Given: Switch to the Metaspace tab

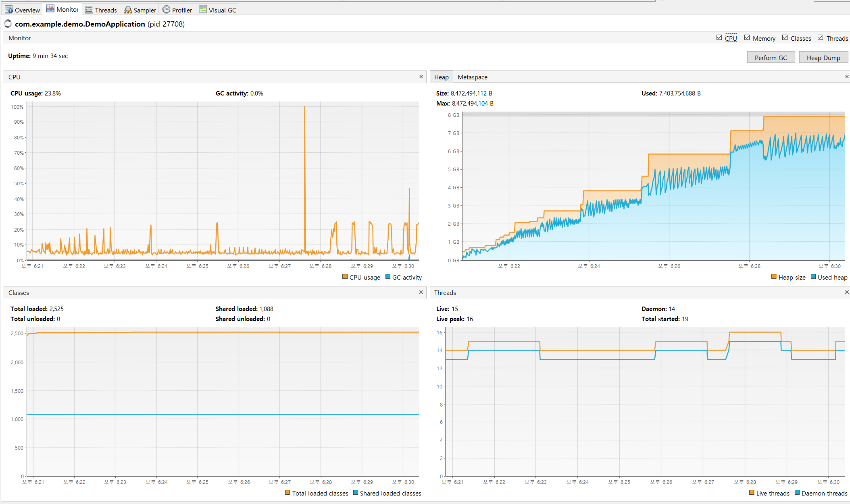Looking at the screenshot, I should point(472,77).
